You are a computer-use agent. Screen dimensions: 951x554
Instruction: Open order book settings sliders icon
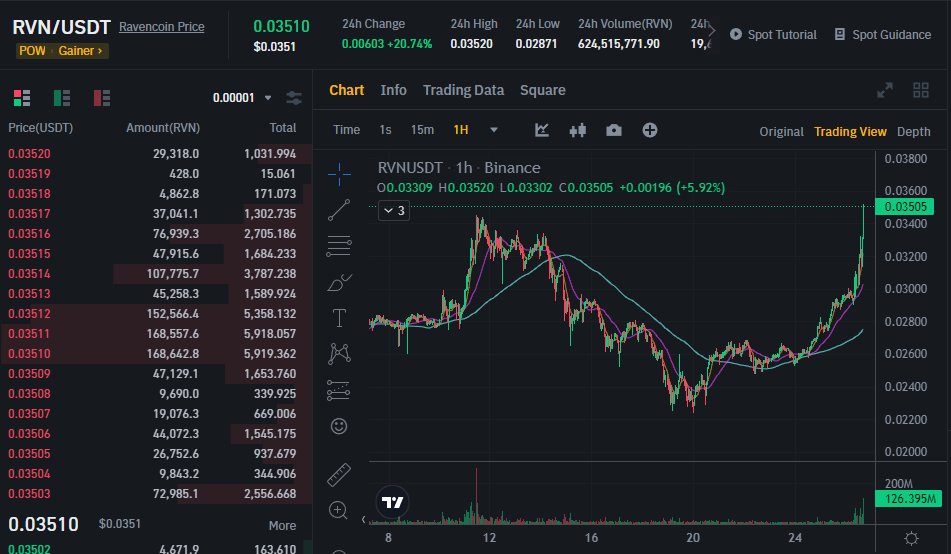(x=294, y=98)
